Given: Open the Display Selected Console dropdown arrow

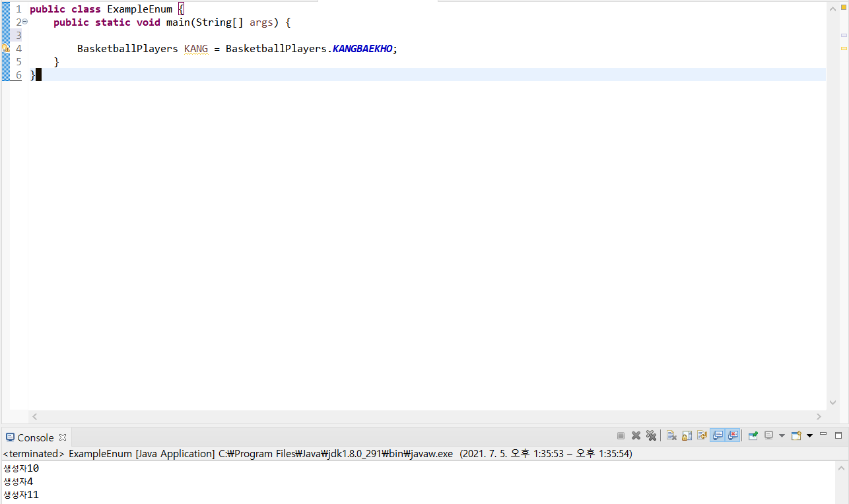Looking at the screenshot, I should tap(782, 435).
